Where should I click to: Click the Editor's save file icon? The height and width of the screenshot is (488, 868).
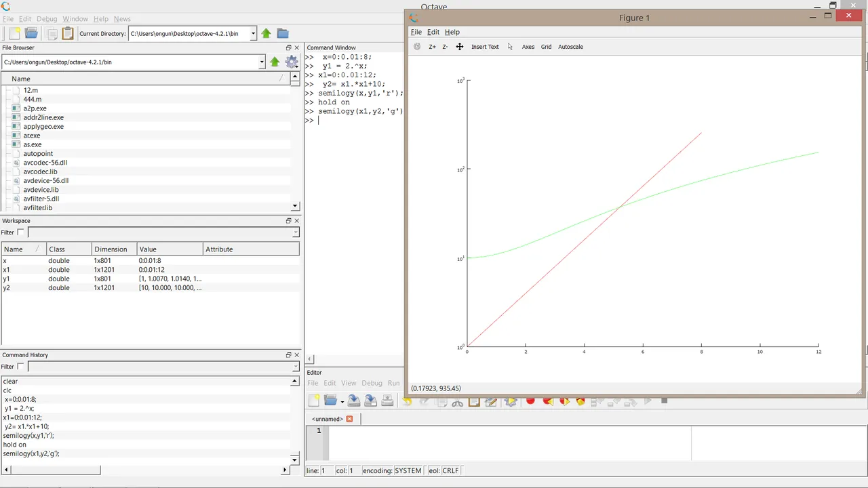354,401
